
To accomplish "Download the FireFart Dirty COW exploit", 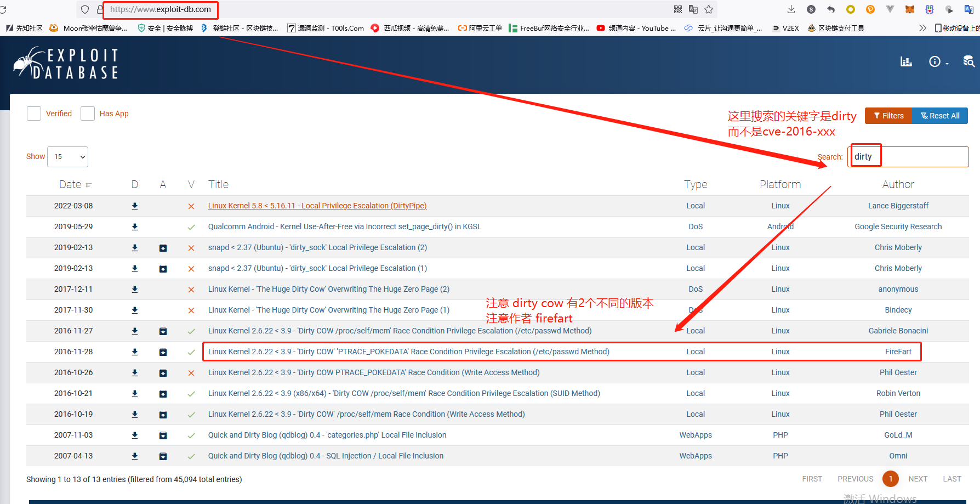I will [135, 352].
